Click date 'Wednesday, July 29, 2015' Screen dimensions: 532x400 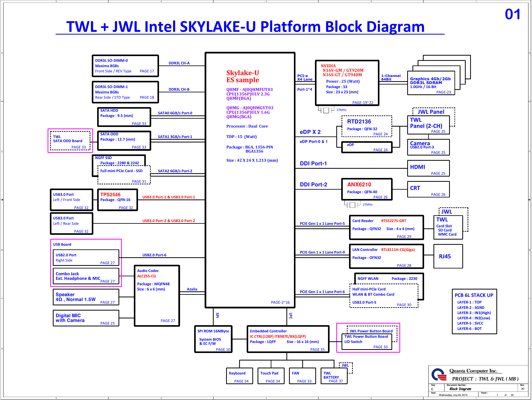(453, 395)
